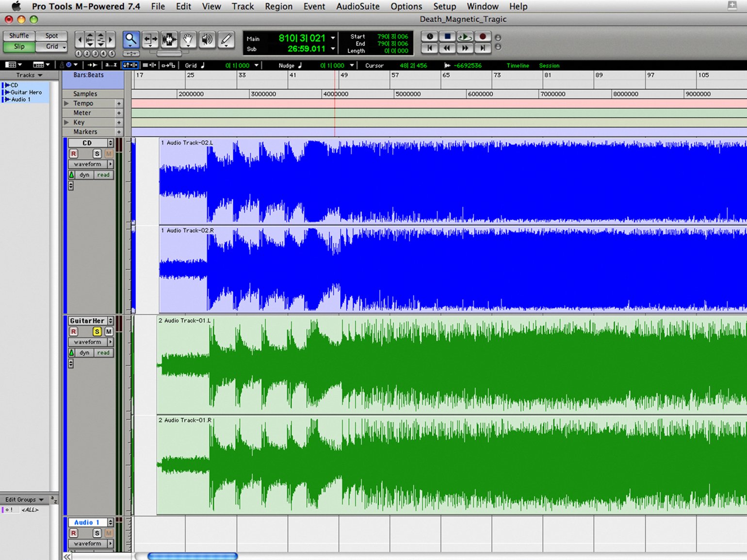Viewport: 747px width, 560px height.
Task: Open the AudioSuite menu
Action: (x=358, y=6)
